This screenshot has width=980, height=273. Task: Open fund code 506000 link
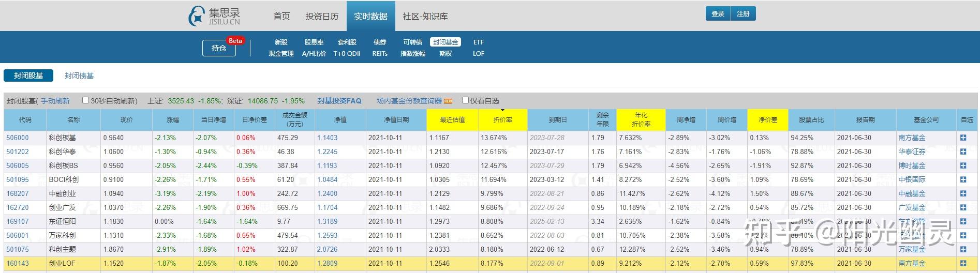click(x=18, y=138)
